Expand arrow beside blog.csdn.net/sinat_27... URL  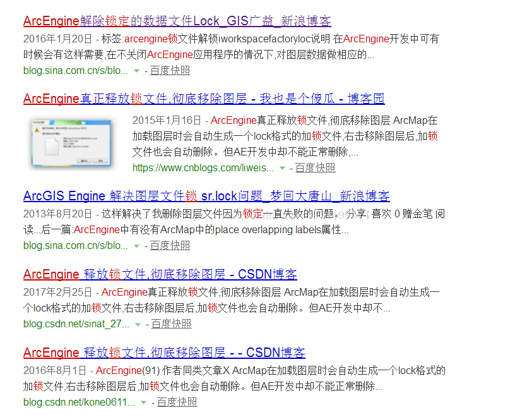[138, 324]
